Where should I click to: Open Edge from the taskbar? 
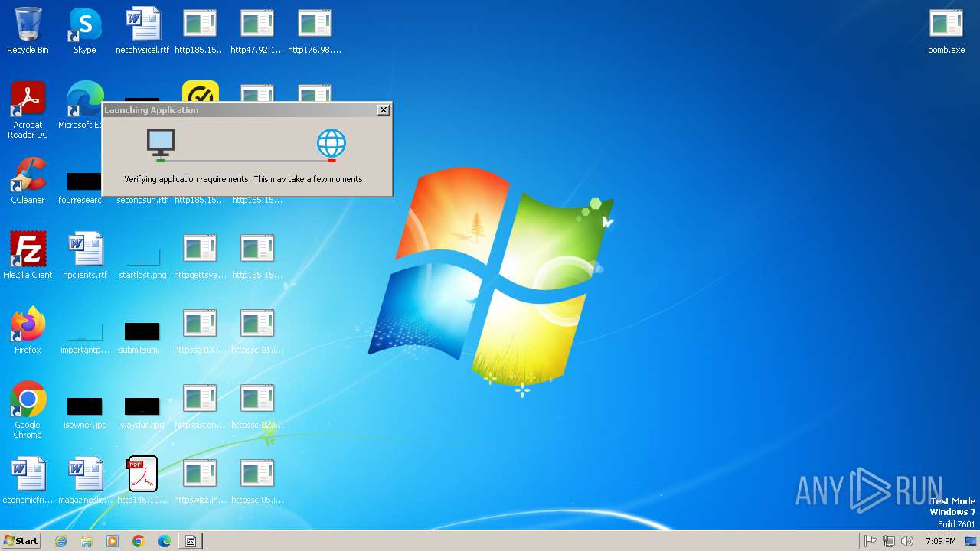pos(165,541)
